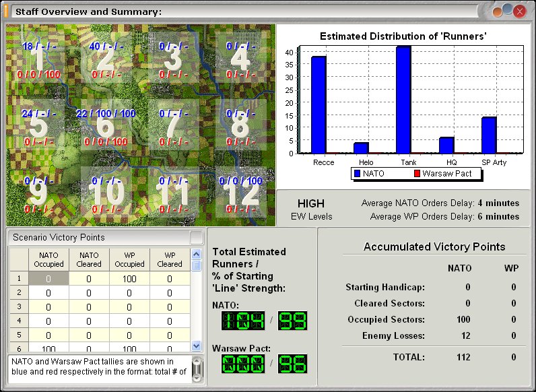Select NATO Occupied cell in row 4
The width and height of the screenshot is (536, 392).
[48, 321]
